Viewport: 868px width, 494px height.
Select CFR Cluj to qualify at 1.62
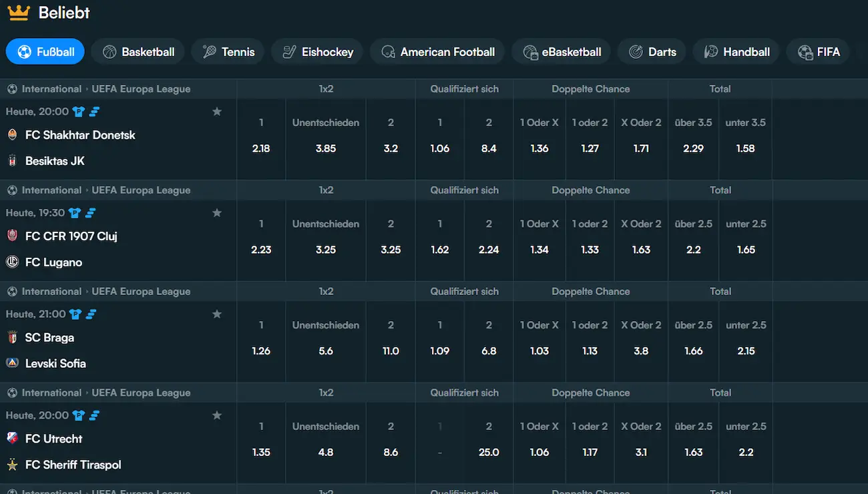pyautogui.click(x=440, y=240)
